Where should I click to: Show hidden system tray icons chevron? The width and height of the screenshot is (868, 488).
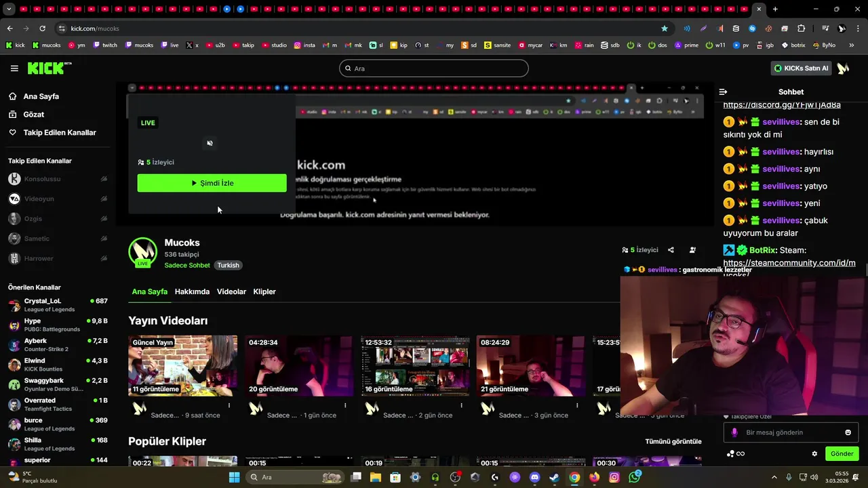point(774,477)
